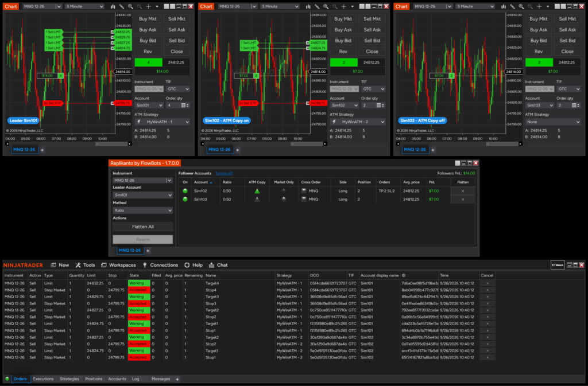Enable ATM Copy for Sim103

pyautogui.click(x=257, y=199)
